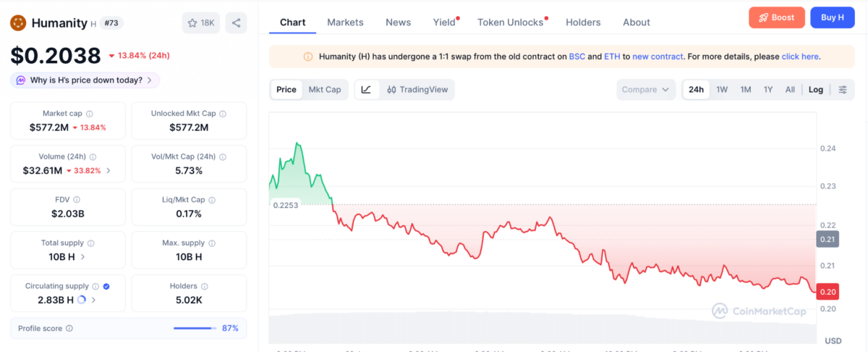Click the warning info icon in swap notice
The image size is (868, 352).
(308, 56)
